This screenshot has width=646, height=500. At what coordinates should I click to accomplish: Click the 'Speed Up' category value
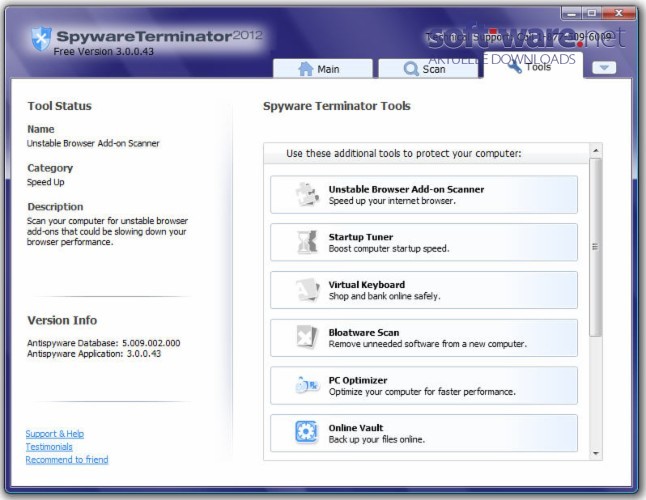[46, 182]
